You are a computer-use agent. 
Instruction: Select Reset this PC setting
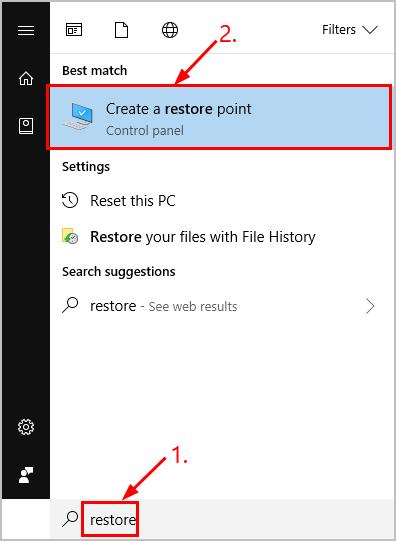click(x=221, y=200)
